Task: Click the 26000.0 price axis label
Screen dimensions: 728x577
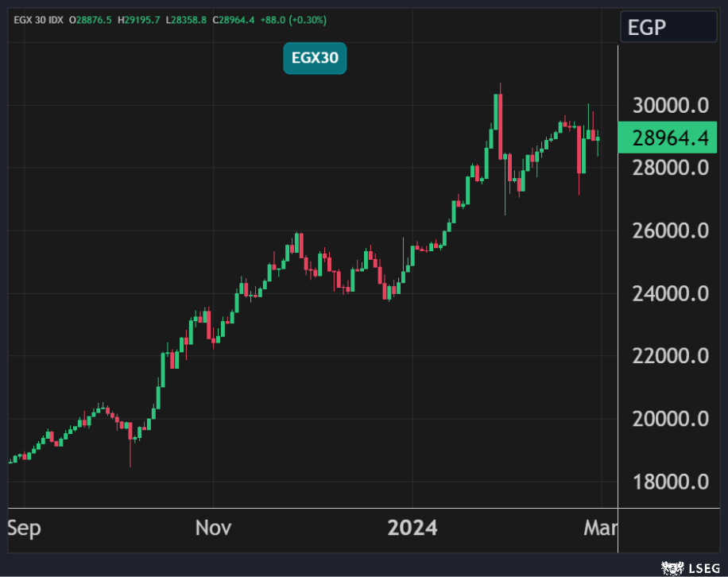Action: point(669,231)
